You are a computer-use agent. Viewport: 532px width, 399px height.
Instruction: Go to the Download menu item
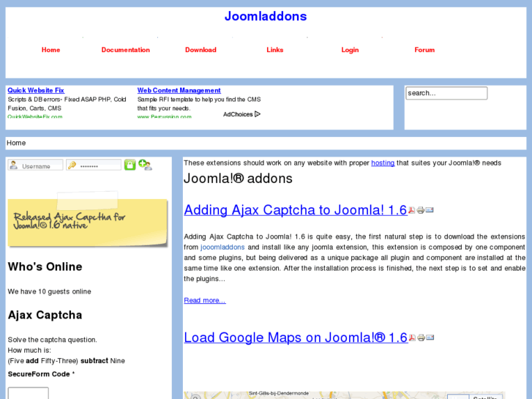coord(201,50)
